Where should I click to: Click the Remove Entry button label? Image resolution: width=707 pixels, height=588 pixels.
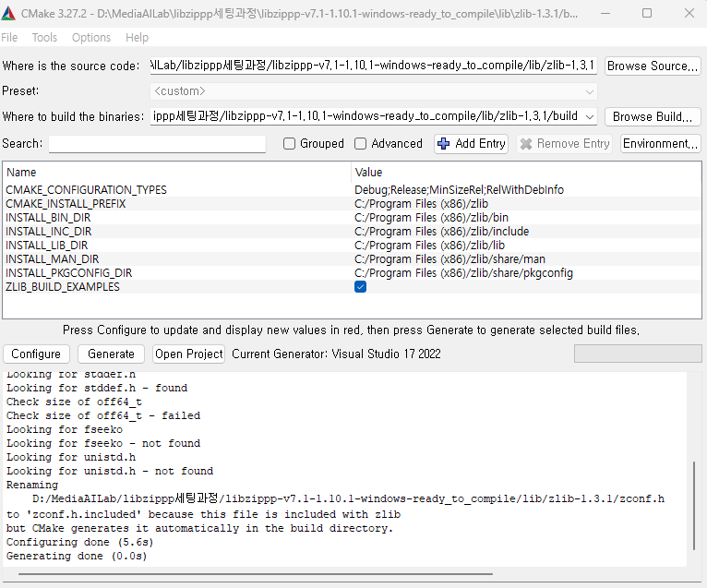pos(573,144)
